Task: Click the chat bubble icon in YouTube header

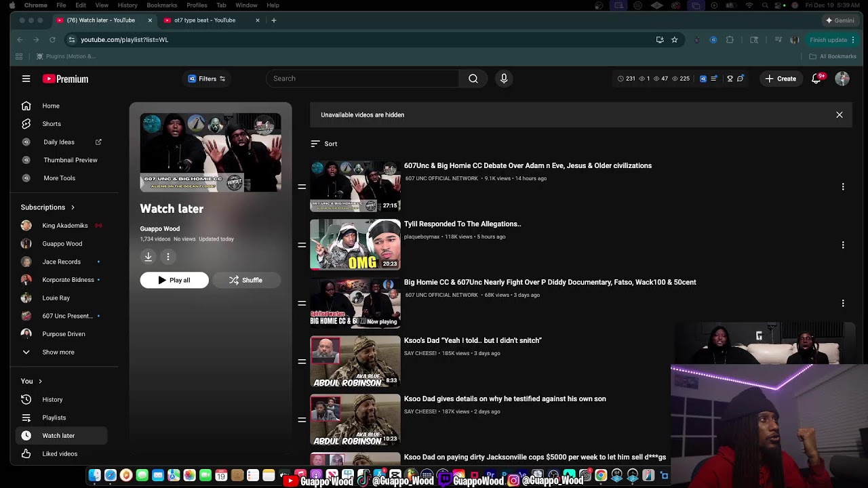Action: (740, 79)
